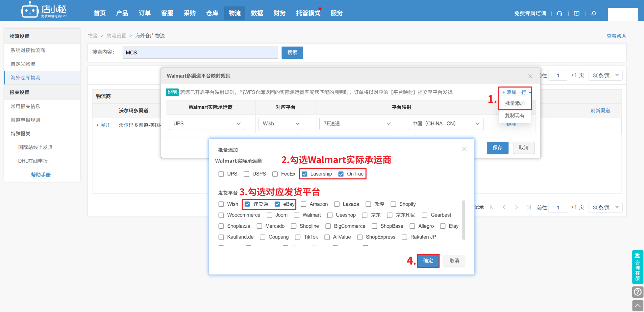Open the notification bell icon
Screen dimensions: 644x312
coord(594,14)
